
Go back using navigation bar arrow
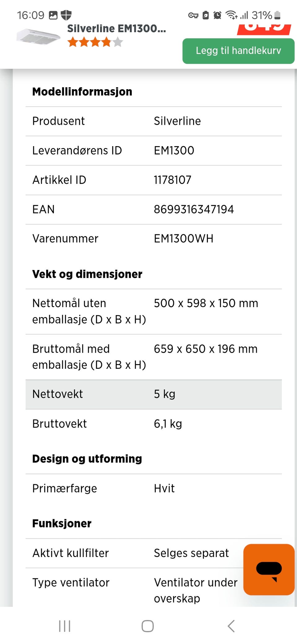pyautogui.click(x=231, y=626)
